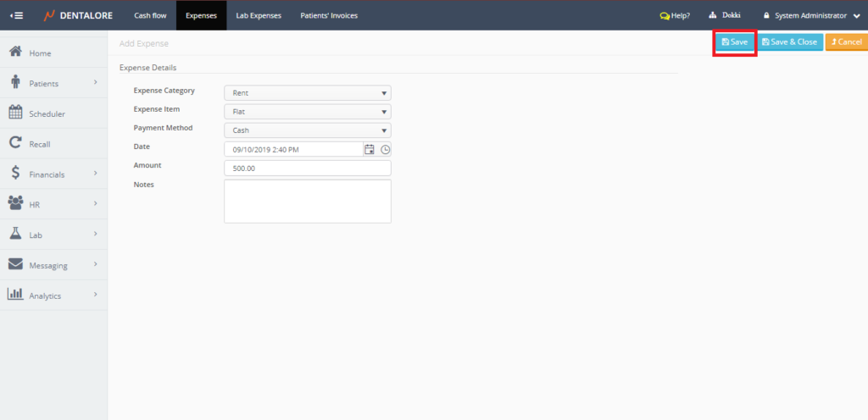Viewport: 868px width, 420px height.
Task: Click the Messaging envelope icon
Action: 15,264
